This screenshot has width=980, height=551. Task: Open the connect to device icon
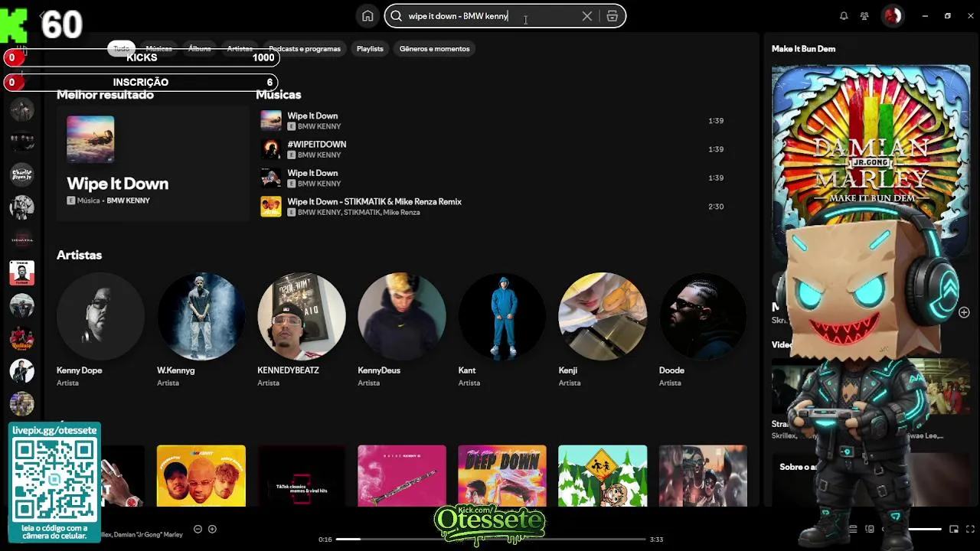[x=870, y=529]
